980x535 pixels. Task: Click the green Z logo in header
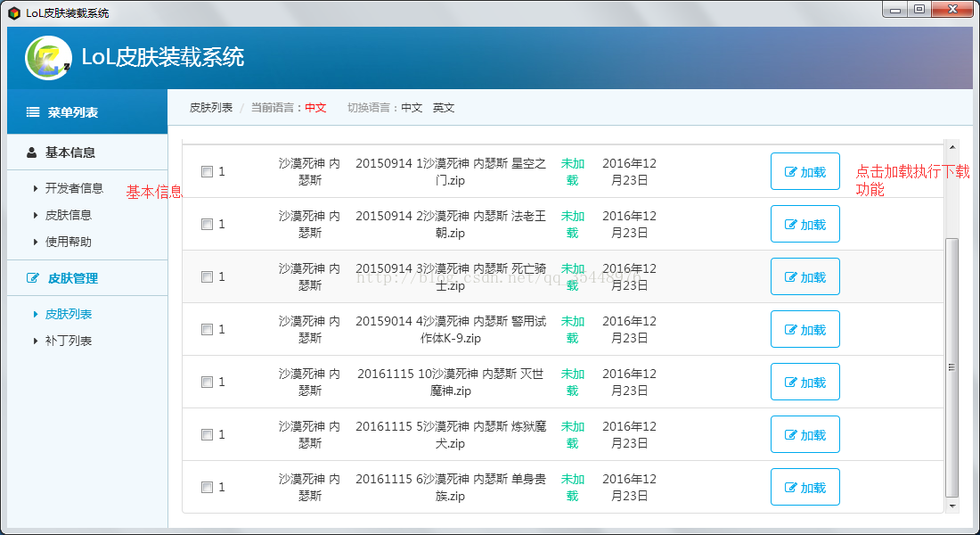48,58
